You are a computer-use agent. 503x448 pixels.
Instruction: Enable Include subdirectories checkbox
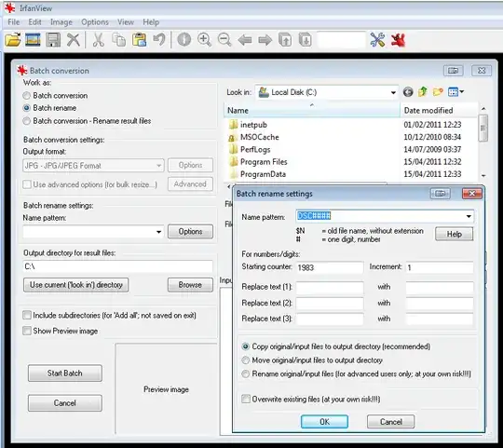(x=27, y=315)
